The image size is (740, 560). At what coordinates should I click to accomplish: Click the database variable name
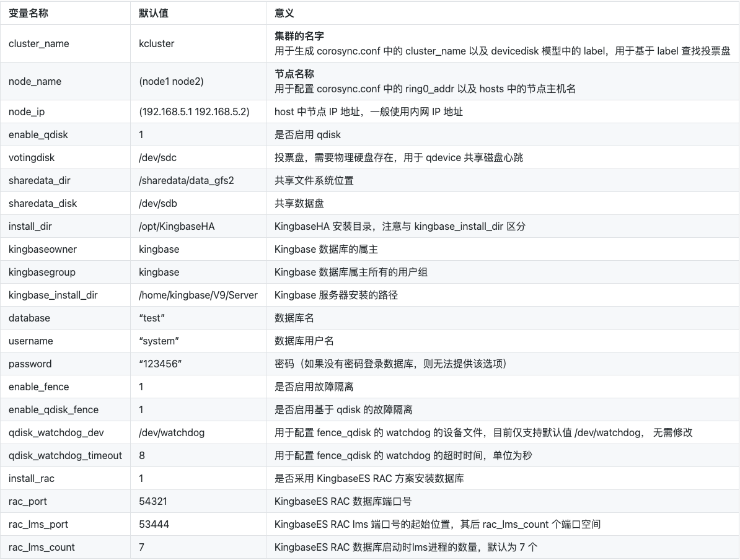click(x=29, y=318)
